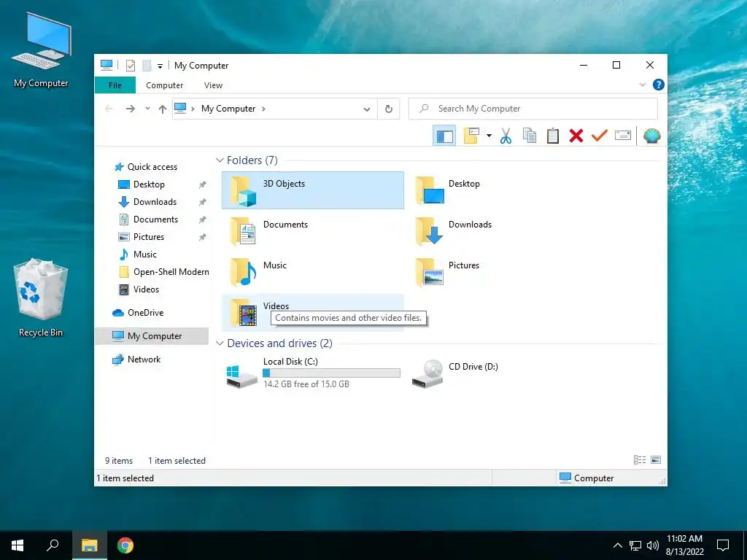
Task: Click the Search My Computer field
Action: [533, 109]
